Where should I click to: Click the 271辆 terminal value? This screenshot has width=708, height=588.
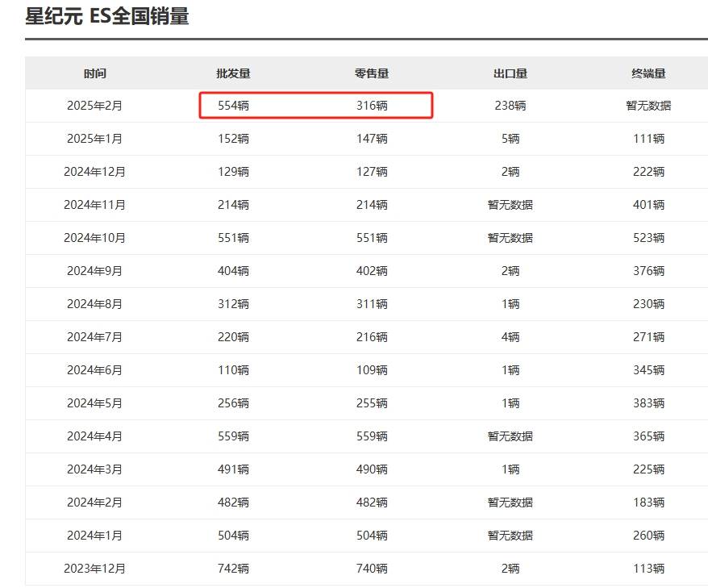[648, 337]
